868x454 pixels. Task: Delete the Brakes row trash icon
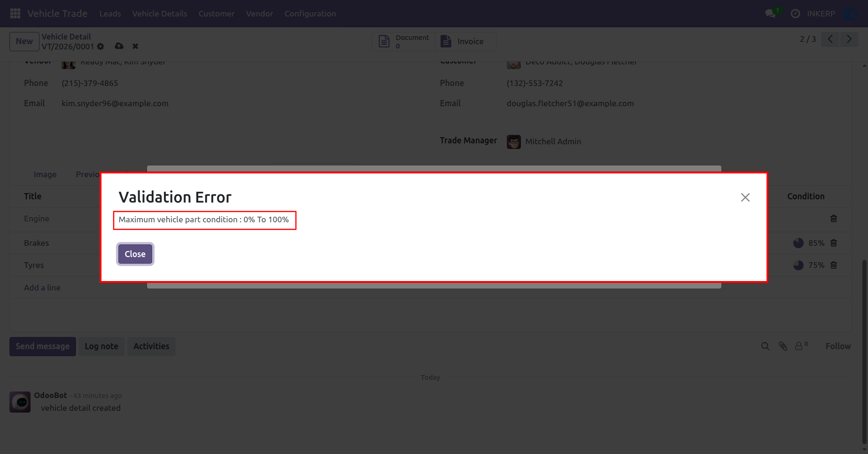click(834, 243)
